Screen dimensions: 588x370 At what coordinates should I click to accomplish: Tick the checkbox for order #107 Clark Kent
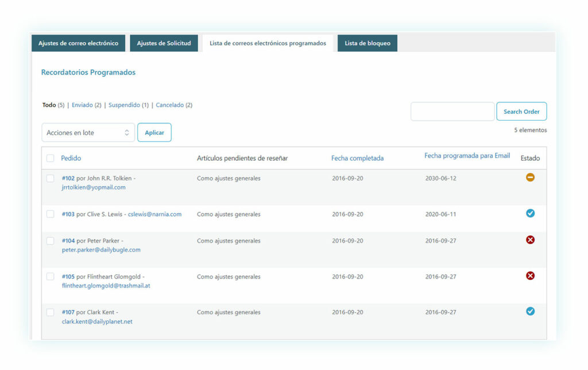tap(51, 312)
